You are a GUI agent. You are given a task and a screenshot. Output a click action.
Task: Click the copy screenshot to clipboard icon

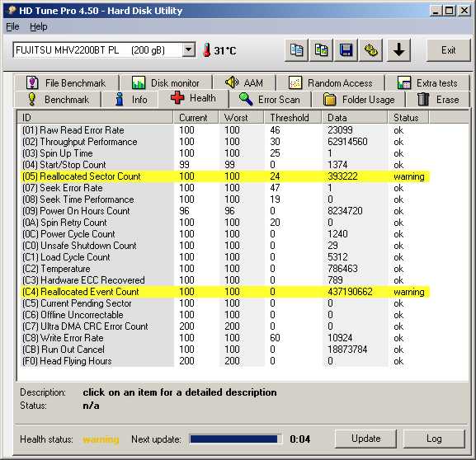click(x=321, y=50)
